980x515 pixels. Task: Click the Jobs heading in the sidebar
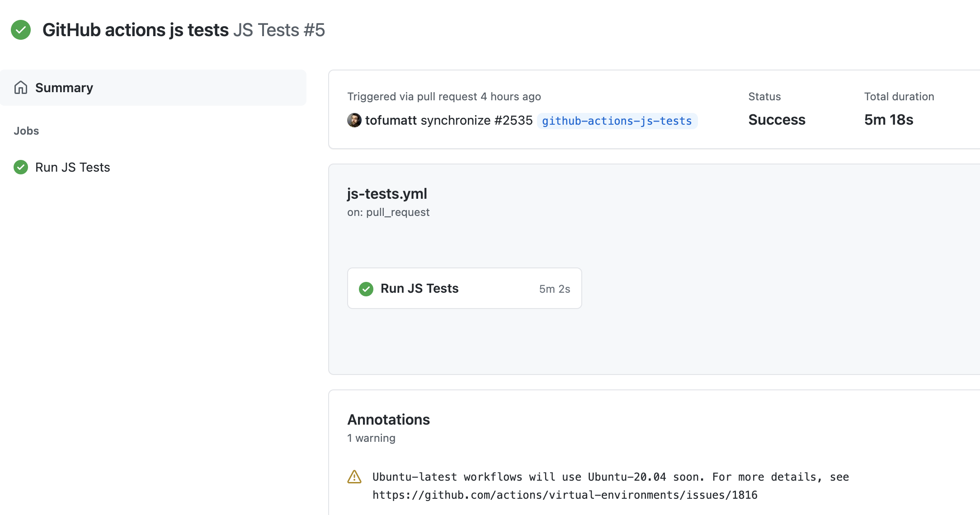[x=26, y=131]
